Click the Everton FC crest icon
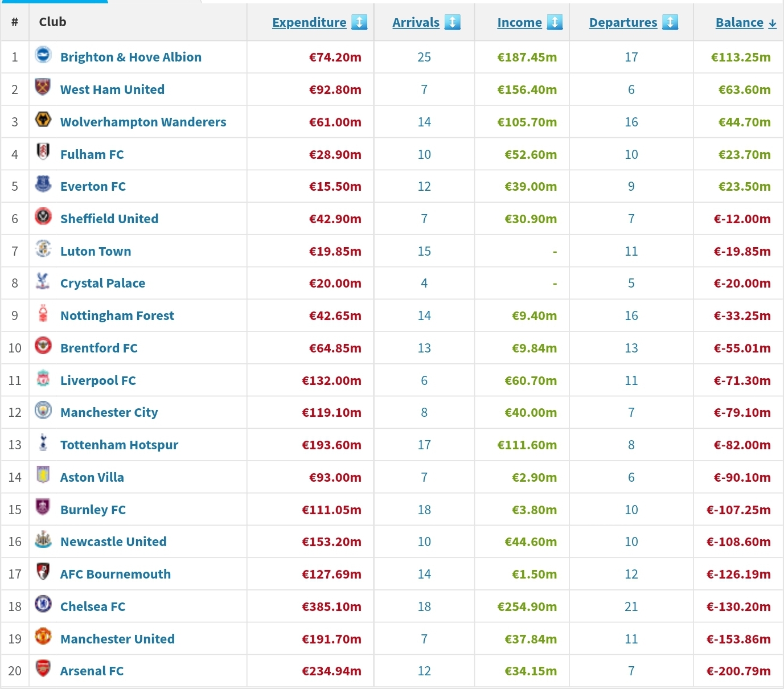 point(43,184)
